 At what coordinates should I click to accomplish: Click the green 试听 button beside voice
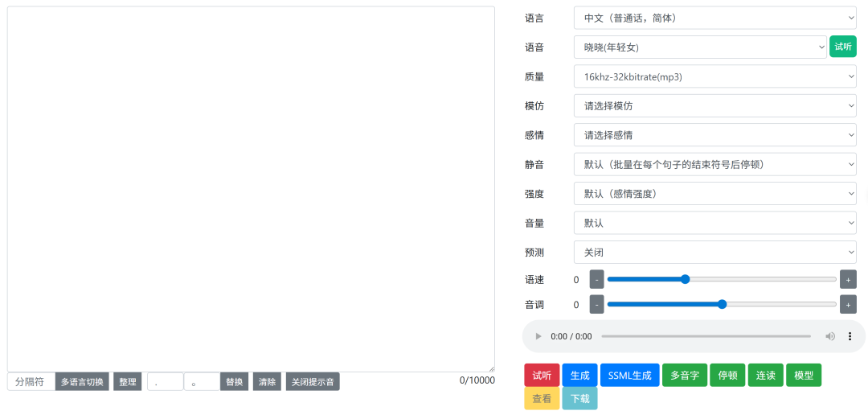coord(842,47)
